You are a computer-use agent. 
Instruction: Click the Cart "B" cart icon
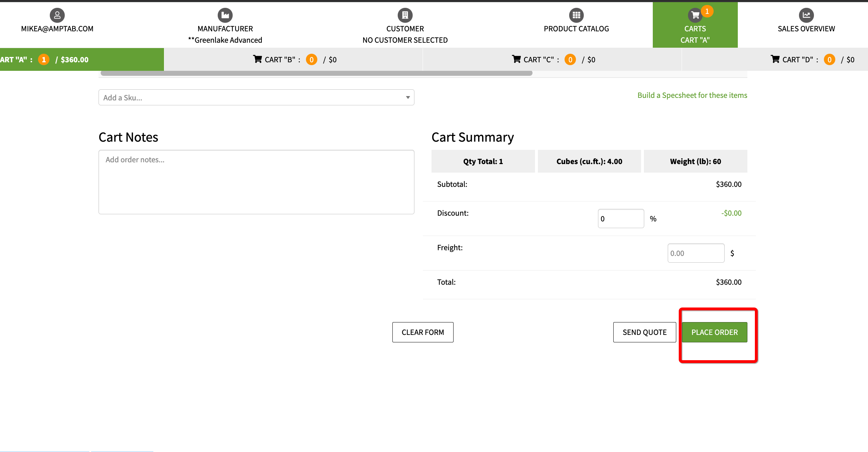[257, 59]
